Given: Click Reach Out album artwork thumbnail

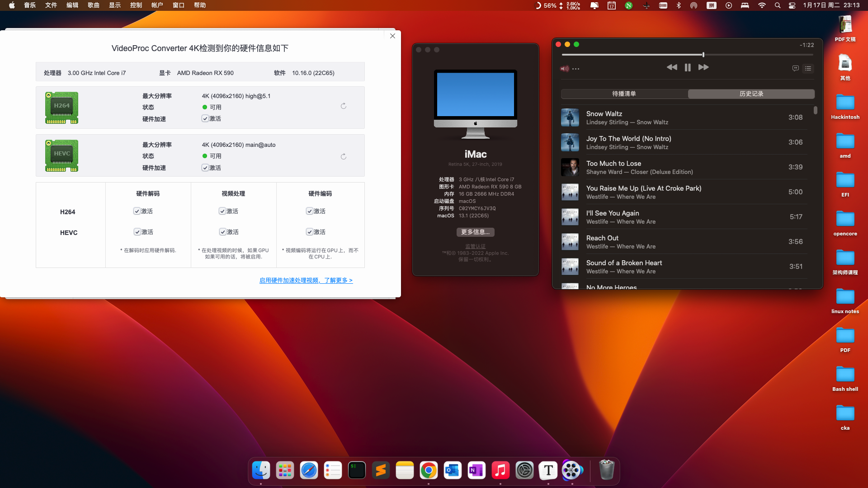Looking at the screenshot, I should [570, 242].
